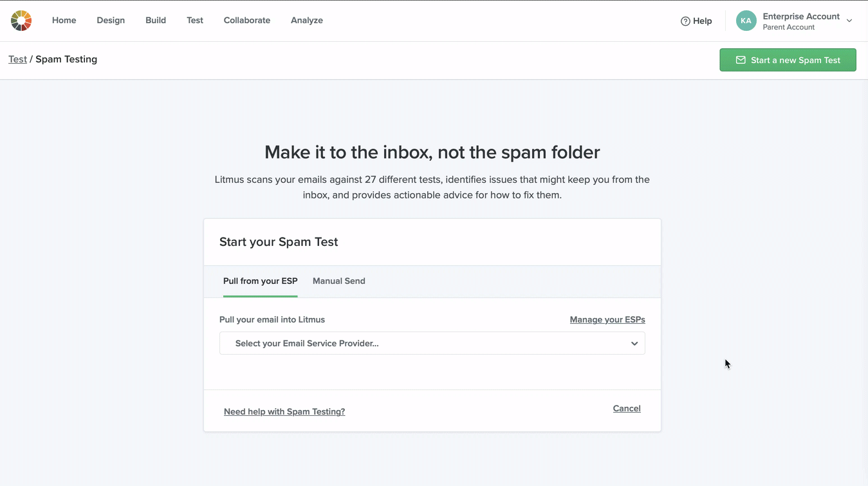This screenshot has width=868, height=486.
Task: Switch to the Manual Send tab
Action: coord(339,281)
